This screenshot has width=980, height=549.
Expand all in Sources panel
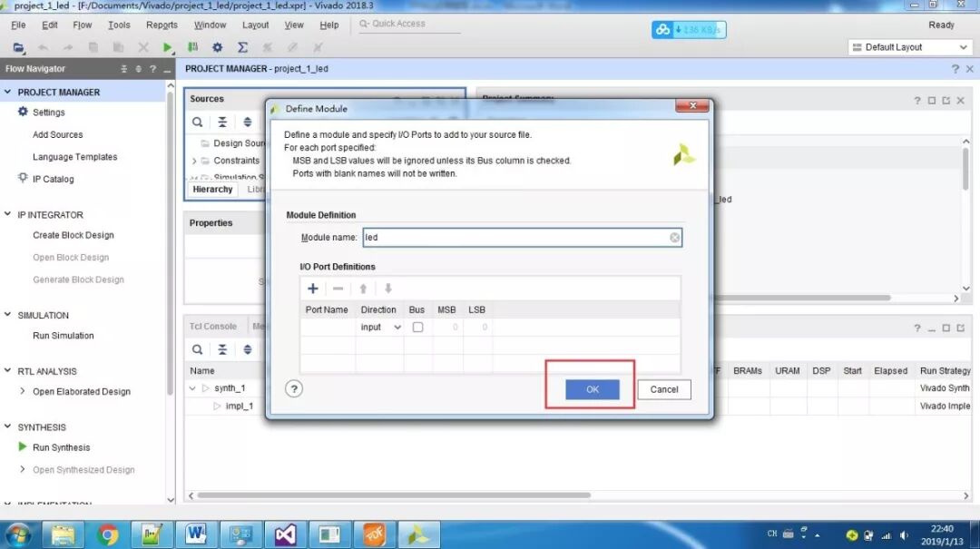coord(248,122)
